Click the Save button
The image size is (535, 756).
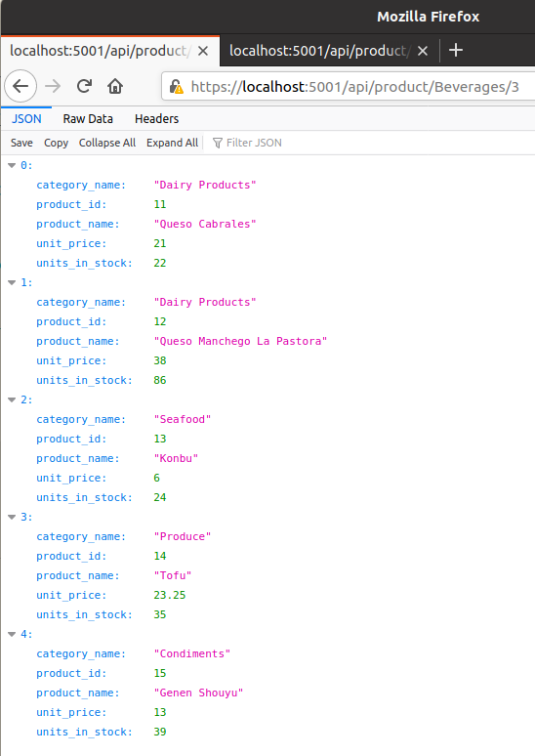click(x=21, y=143)
